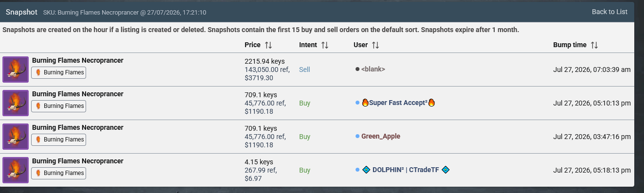This screenshot has width=644, height=193.
Task: Click the Burning Flames badge in sell listing
Action: [59, 72]
